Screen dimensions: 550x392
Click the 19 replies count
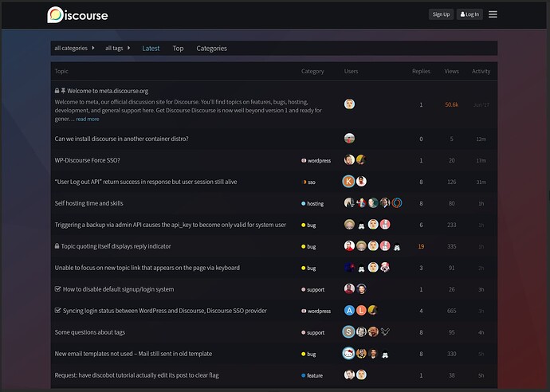tap(421, 246)
